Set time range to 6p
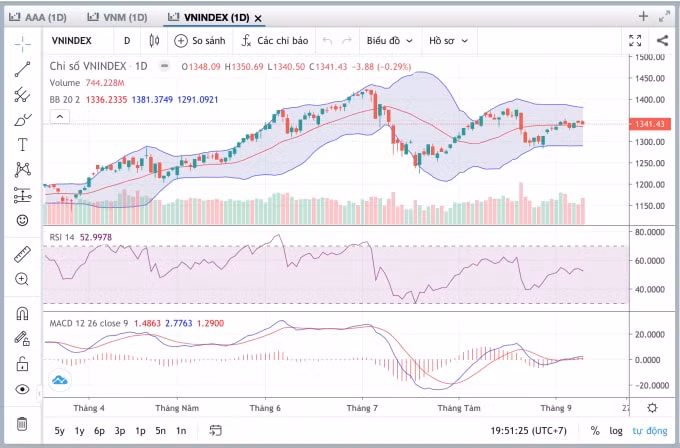 (99, 431)
